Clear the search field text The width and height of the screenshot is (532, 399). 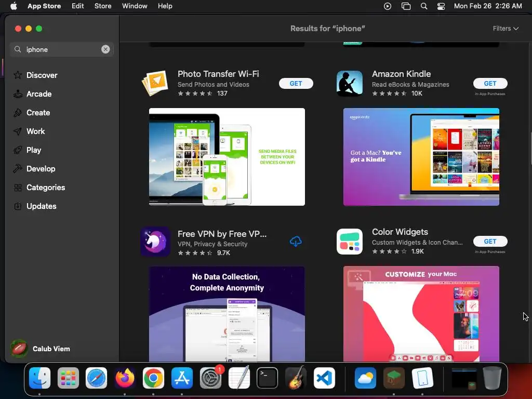(105, 49)
